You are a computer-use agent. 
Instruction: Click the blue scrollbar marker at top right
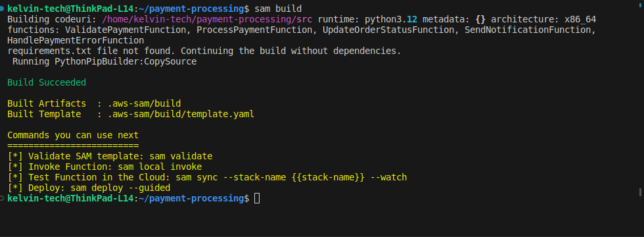pos(640,4)
